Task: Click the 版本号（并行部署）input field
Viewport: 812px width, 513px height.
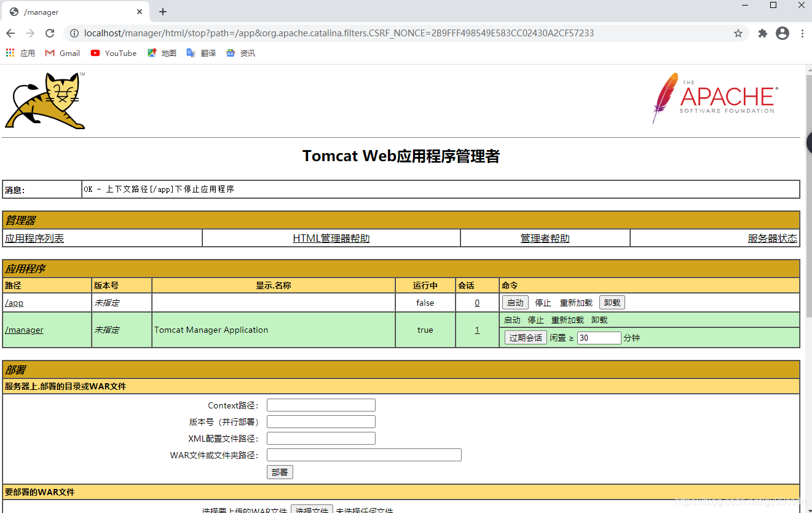Action: (321, 422)
